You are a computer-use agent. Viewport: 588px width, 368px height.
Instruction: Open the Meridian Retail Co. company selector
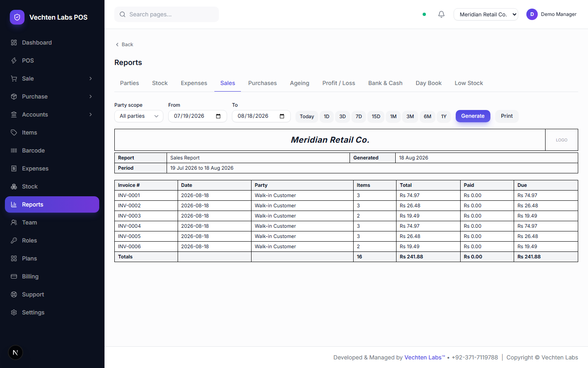point(486,14)
